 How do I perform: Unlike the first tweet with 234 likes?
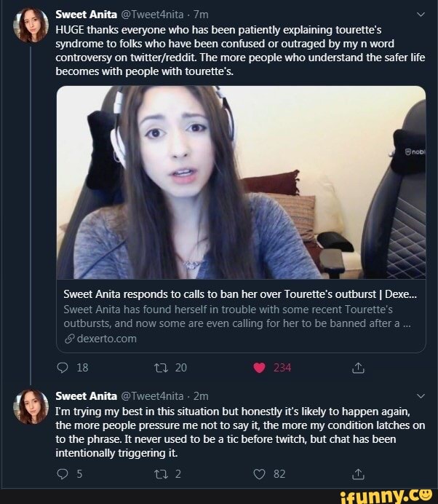point(259,368)
